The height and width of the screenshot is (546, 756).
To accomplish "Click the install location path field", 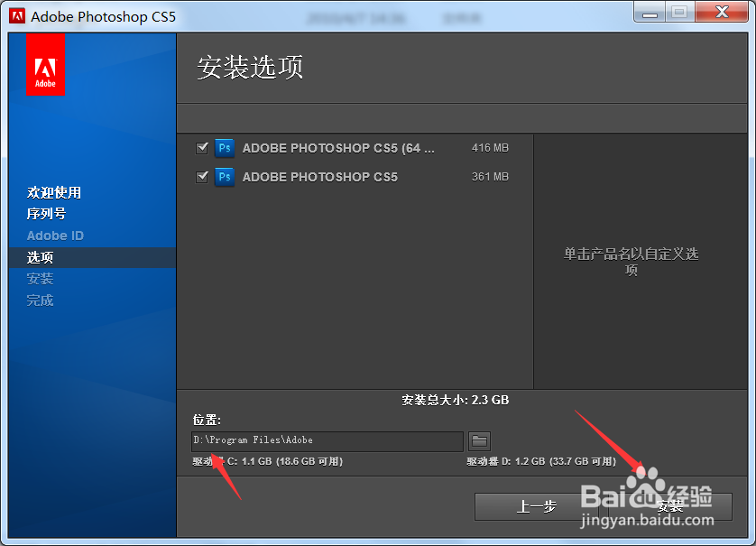I will tap(327, 441).
